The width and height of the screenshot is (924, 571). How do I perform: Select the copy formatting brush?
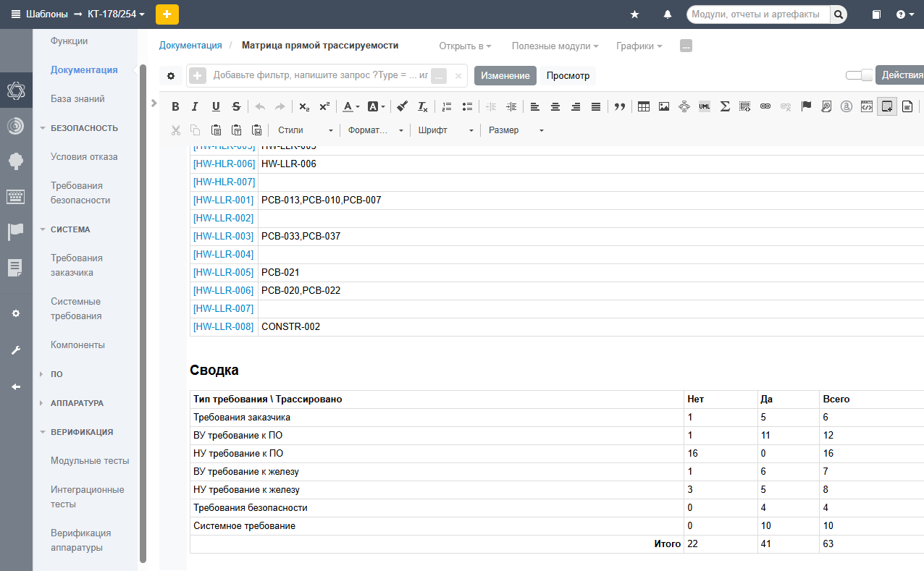403,106
